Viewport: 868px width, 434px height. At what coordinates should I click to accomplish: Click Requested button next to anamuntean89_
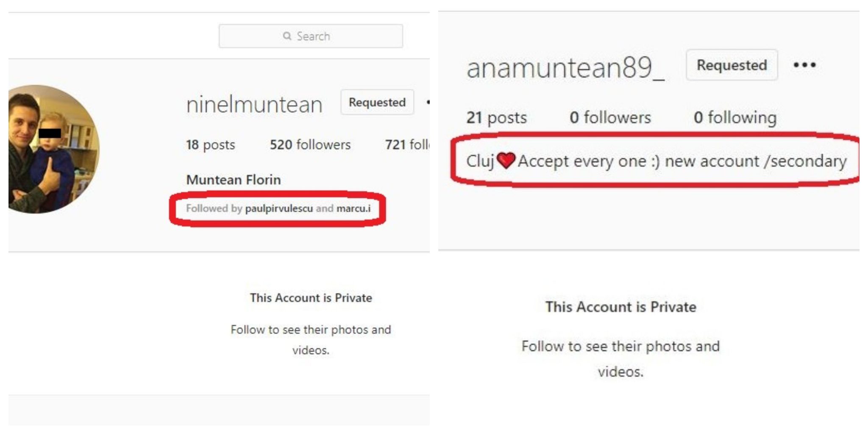point(732,65)
